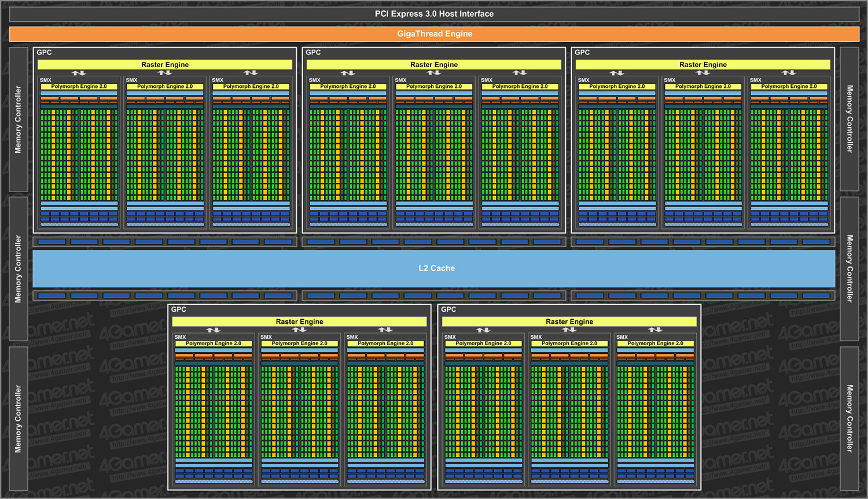
Task: Click the arrows icon above top-left GPC's first SMX
Action: [x=79, y=73]
